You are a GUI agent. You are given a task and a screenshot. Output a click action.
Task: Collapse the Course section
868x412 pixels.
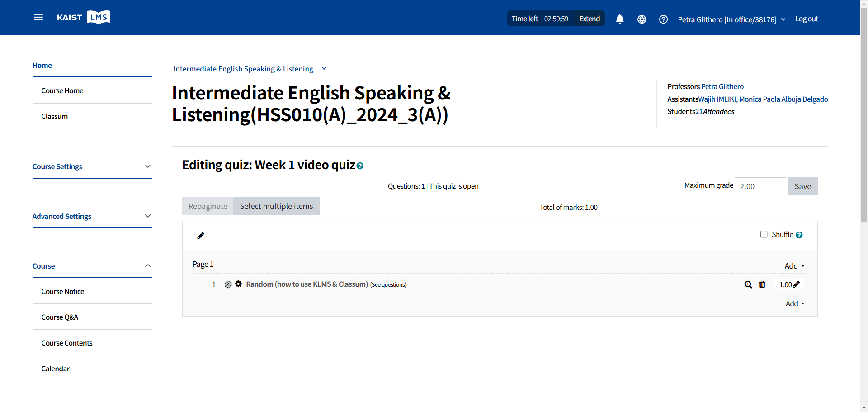(92, 266)
